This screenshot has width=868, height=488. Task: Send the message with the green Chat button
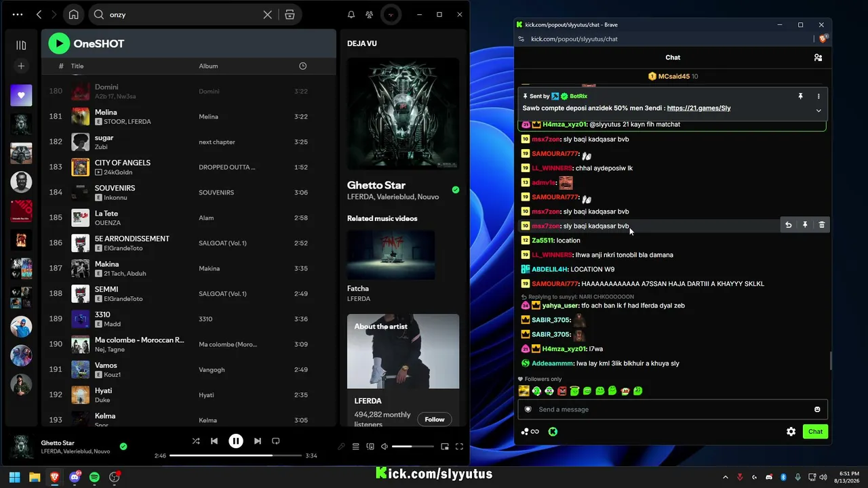815,431
